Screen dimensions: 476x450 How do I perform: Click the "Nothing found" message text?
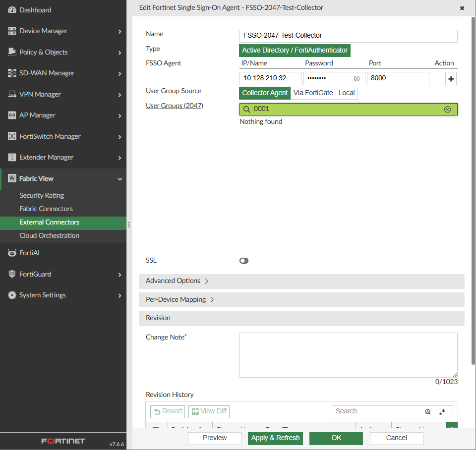pyautogui.click(x=261, y=122)
